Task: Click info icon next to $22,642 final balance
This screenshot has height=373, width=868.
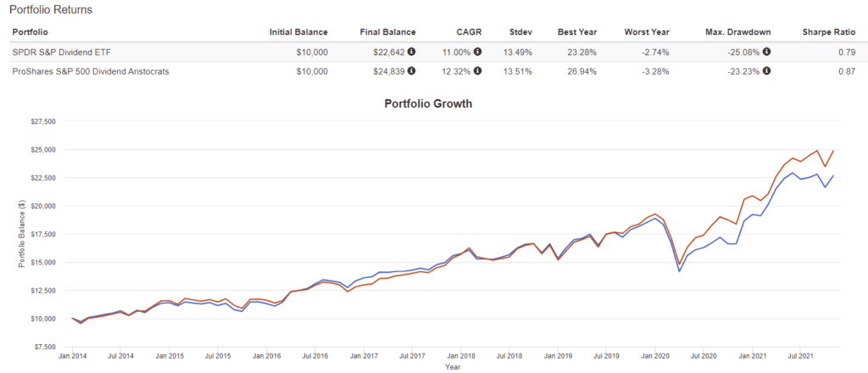Action: [x=412, y=52]
